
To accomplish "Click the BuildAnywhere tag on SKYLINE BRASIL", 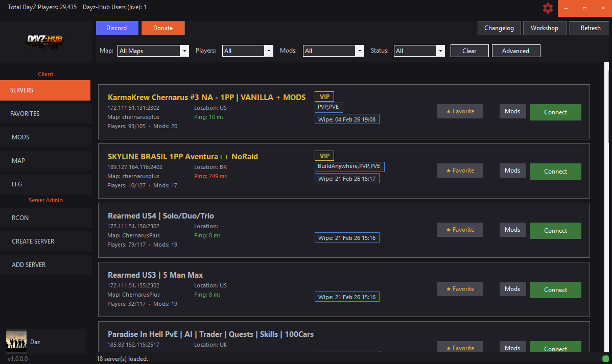I will pos(349,166).
